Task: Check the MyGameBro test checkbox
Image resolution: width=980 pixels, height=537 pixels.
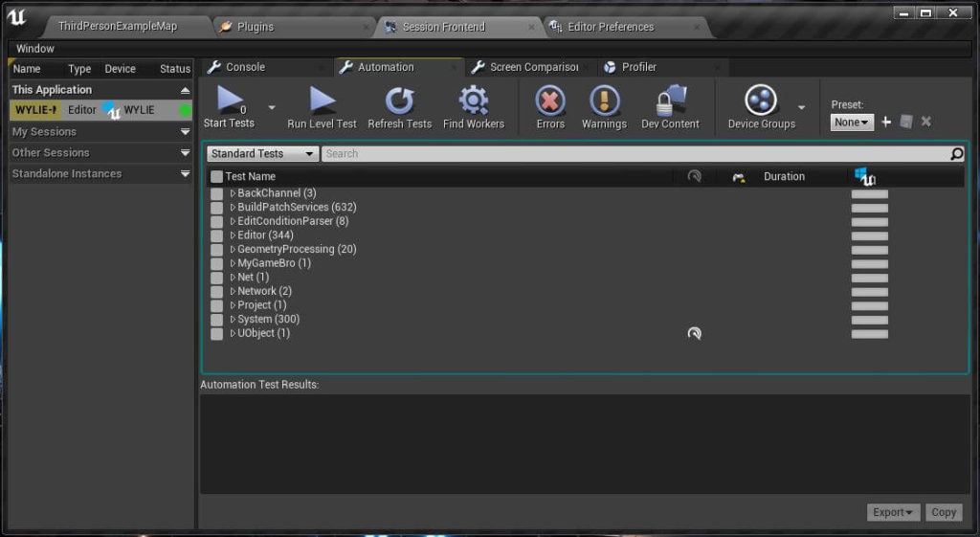Action: click(x=216, y=264)
